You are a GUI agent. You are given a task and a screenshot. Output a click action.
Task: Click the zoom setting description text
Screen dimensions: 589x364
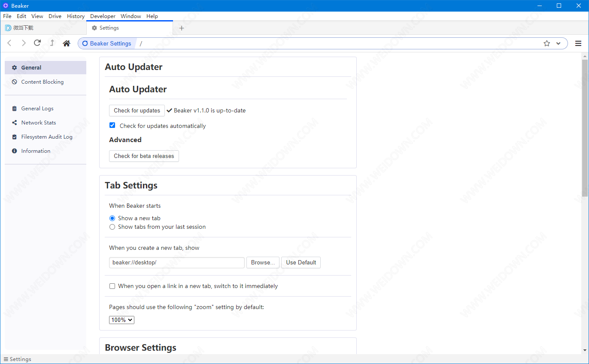(x=186, y=307)
